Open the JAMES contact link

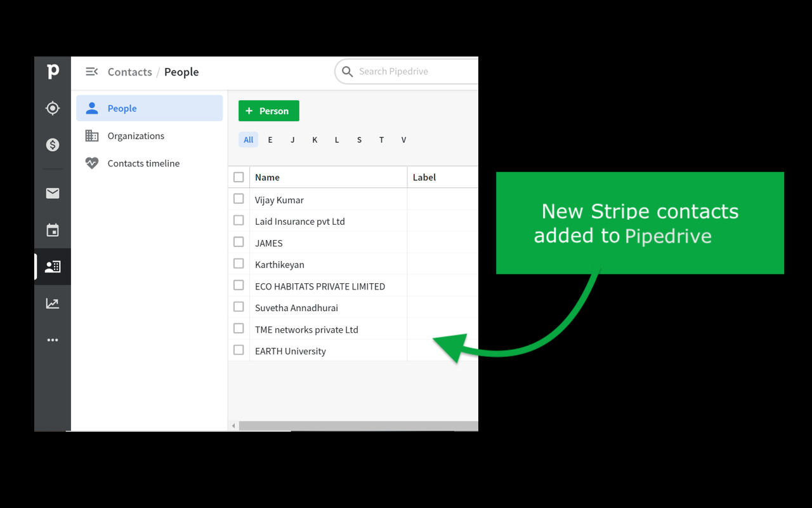coord(269,243)
